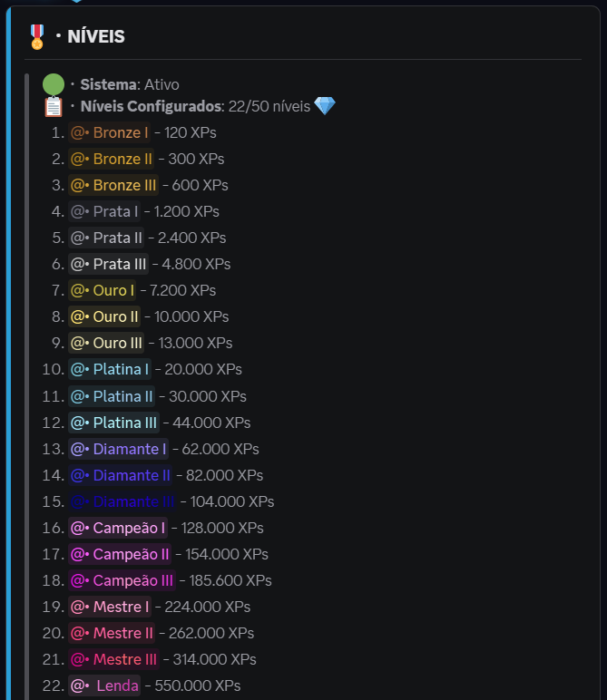607x700 pixels.
Task: Select the @• Diamante II role mention
Action: point(120,475)
